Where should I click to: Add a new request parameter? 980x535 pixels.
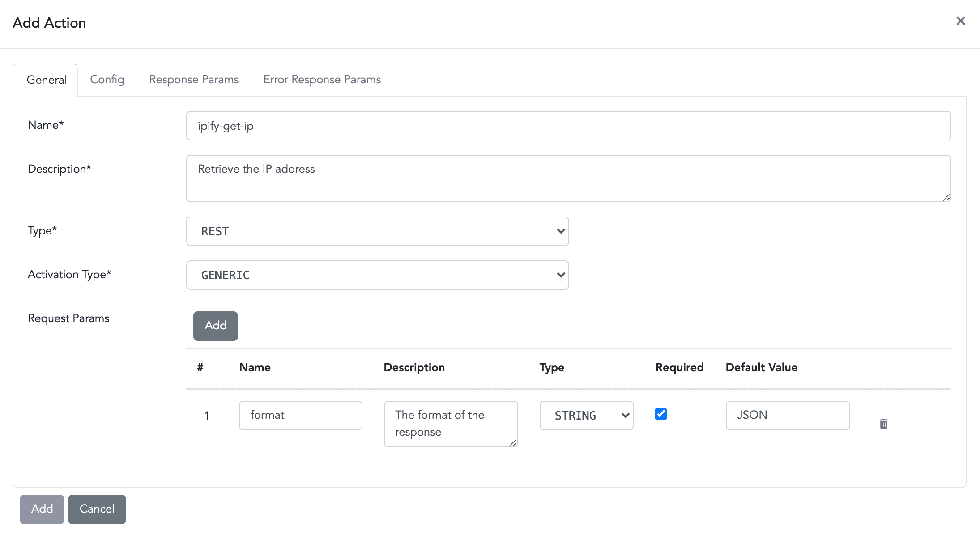click(x=215, y=326)
